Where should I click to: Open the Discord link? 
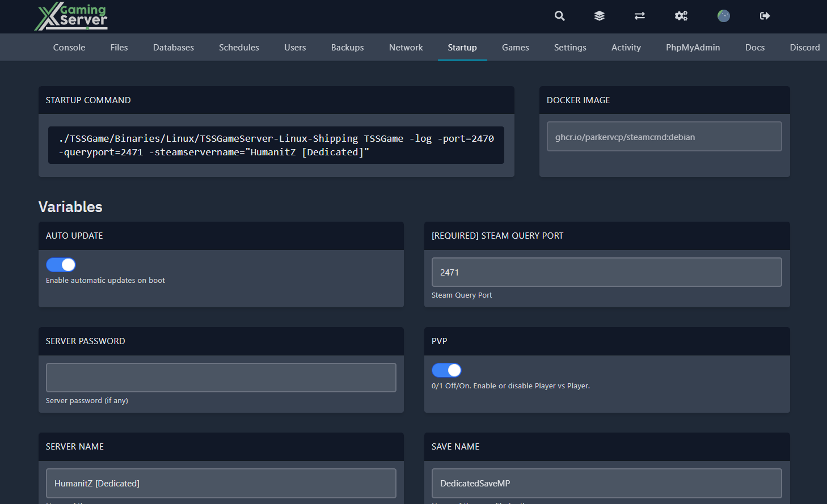coord(804,47)
